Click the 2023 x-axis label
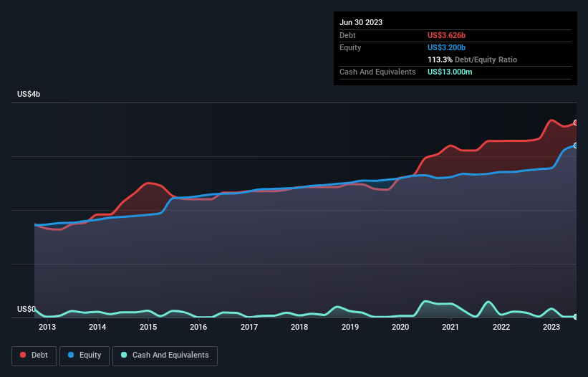The width and height of the screenshot is (588, 377). click(551, 327)
